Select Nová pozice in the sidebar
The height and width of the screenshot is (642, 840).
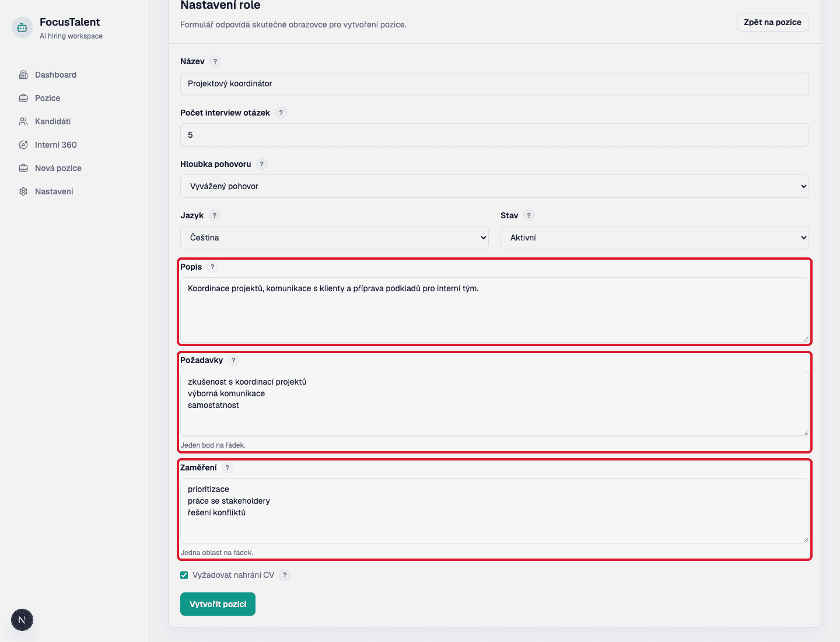58,168
